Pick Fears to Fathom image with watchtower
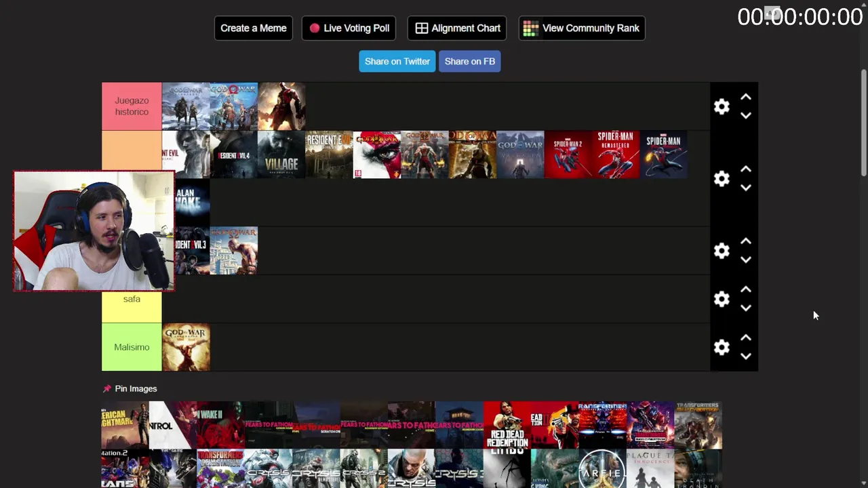This screenshot has width=868, height=488. 459,425
